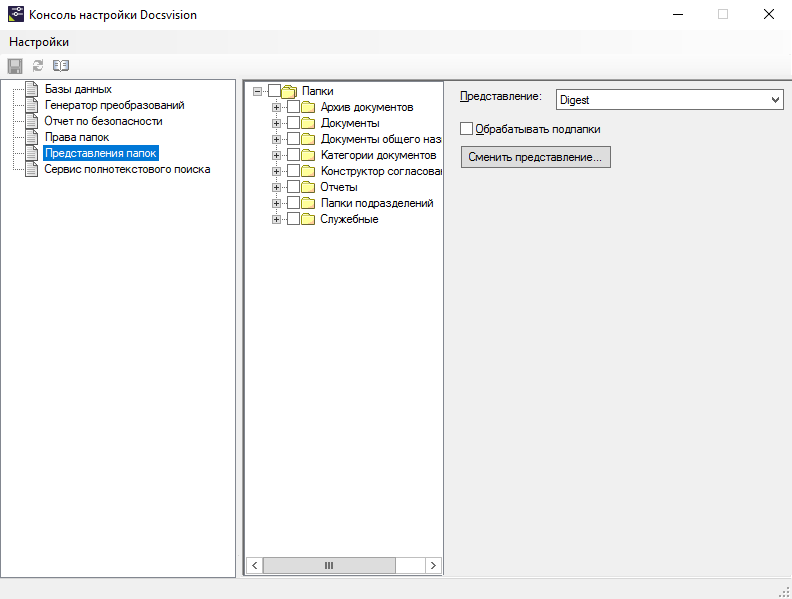
Task: Collapse the root Папки node
Action: pos(258,91)
